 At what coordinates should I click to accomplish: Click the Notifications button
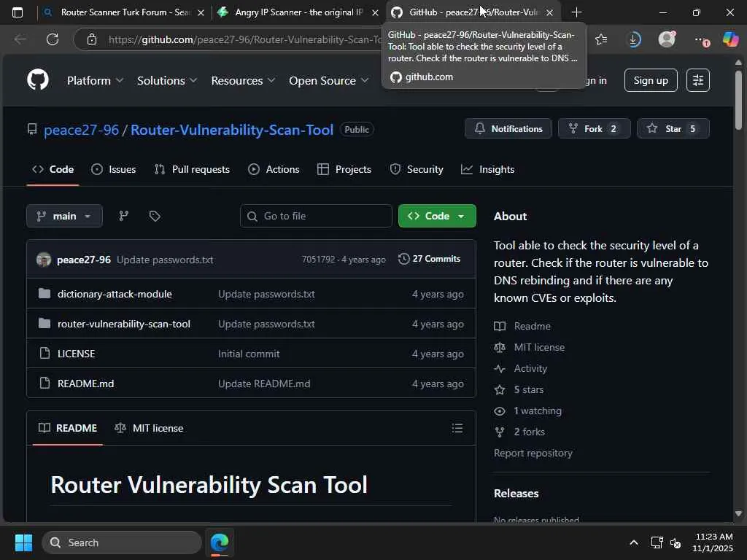(x=508, y=128)
